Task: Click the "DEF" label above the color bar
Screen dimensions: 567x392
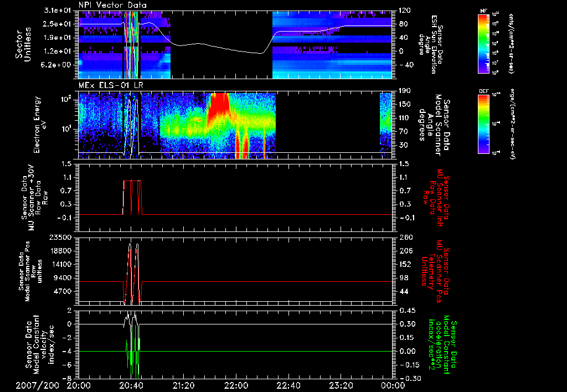Action: (483, 91)
